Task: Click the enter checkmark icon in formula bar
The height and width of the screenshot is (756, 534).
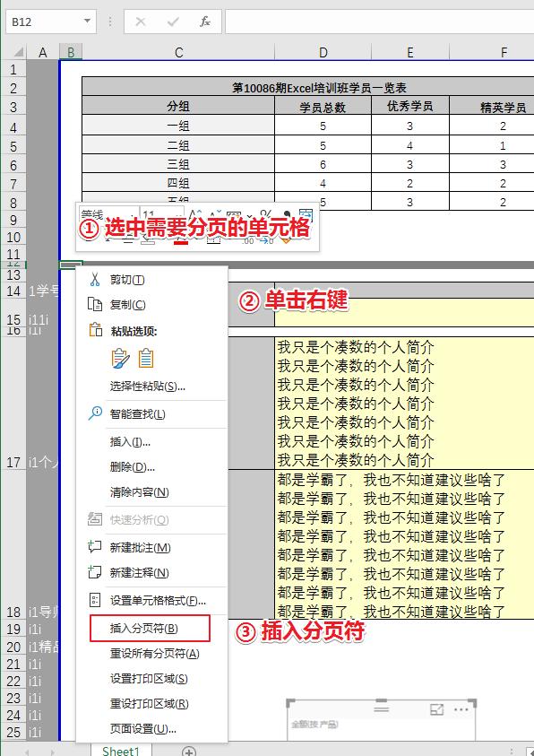Action: [x=173, y=22]
